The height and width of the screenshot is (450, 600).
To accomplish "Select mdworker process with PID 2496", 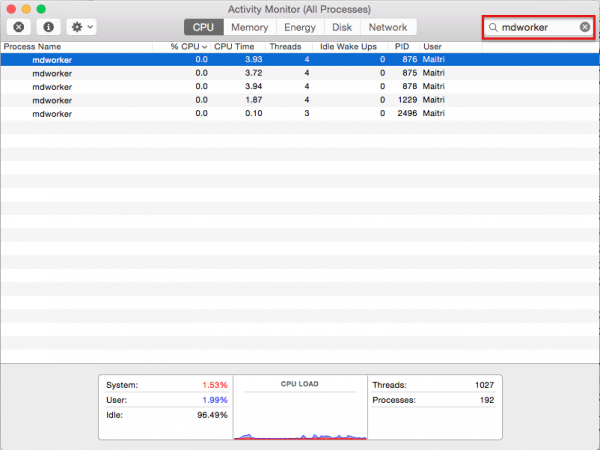I will 52,114.
